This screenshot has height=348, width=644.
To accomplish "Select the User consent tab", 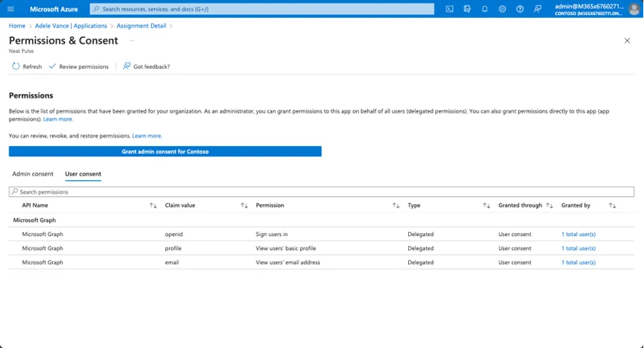I will (x=83, y=174).
